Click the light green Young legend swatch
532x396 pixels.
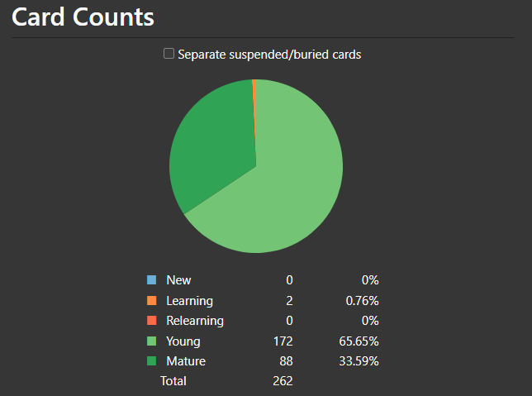point(151,341)
